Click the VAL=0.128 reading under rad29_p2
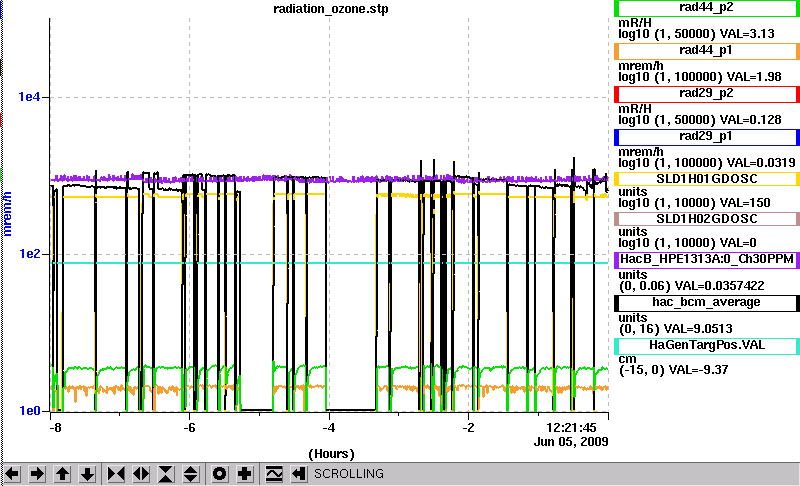This screenshot has width=800, height=486. pyautogui.click(x=751, y=120)
